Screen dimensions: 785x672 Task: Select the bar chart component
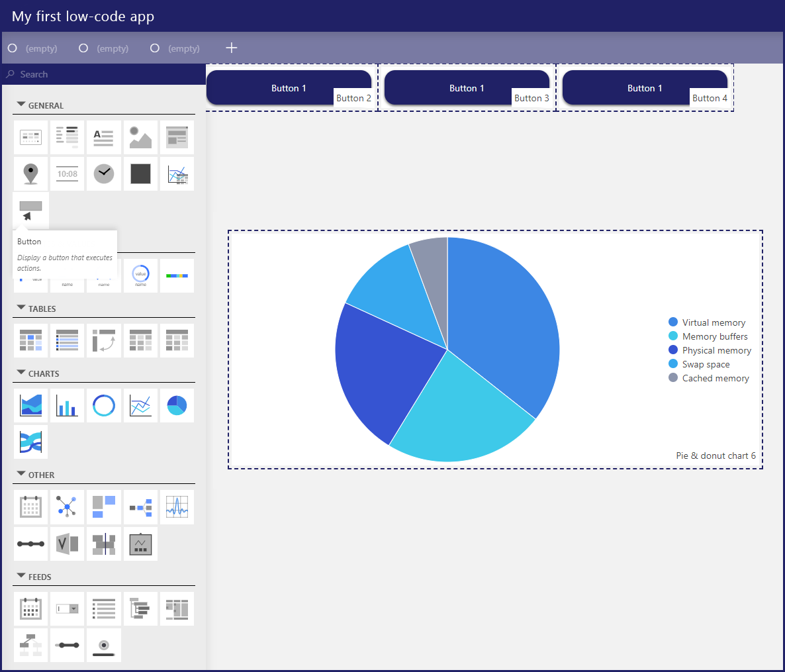pos(67,406)
